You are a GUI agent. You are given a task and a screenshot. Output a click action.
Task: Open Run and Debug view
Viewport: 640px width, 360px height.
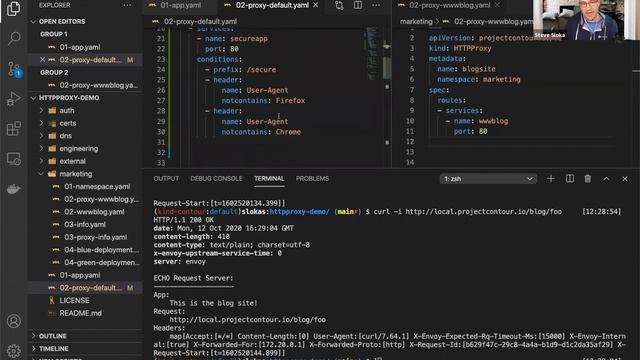13,99
